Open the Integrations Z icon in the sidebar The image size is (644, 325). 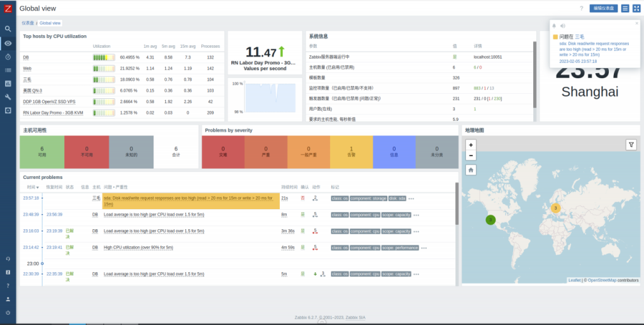click(8, 272)
